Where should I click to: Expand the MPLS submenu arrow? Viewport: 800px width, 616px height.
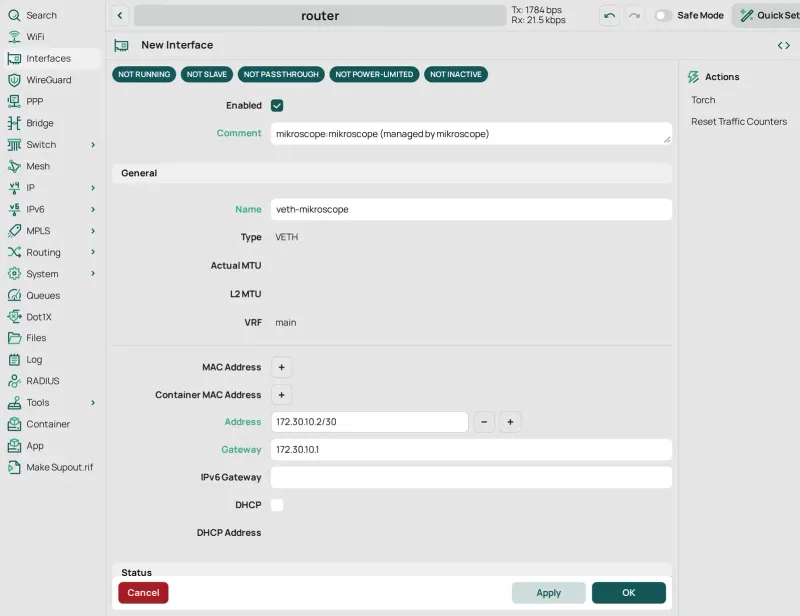click(x=93, y=231)
